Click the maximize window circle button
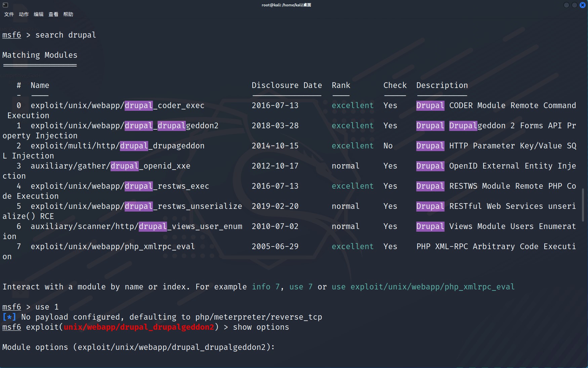The image size is (588, 368). point(575,5)
